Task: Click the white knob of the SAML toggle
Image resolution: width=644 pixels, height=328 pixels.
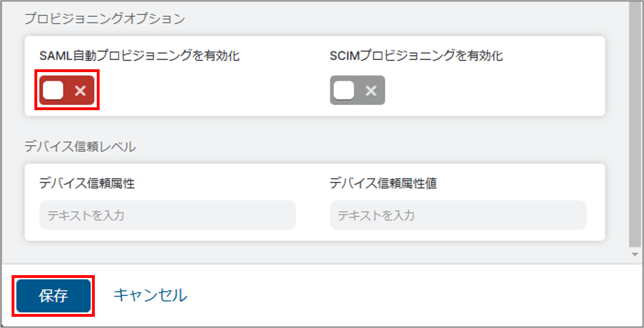Action: (54, 90)
